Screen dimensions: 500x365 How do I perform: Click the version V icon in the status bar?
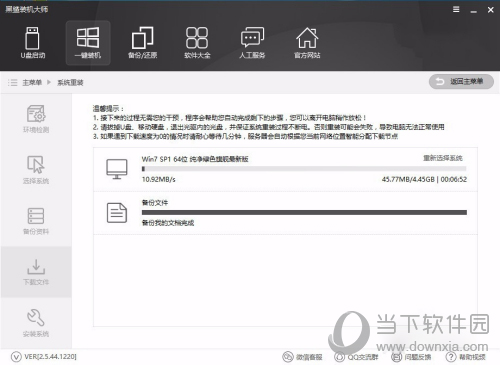point(16,357)
